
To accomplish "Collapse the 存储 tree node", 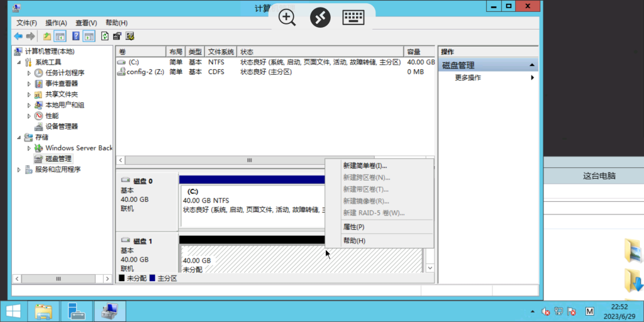I will (x=18, y=137).
